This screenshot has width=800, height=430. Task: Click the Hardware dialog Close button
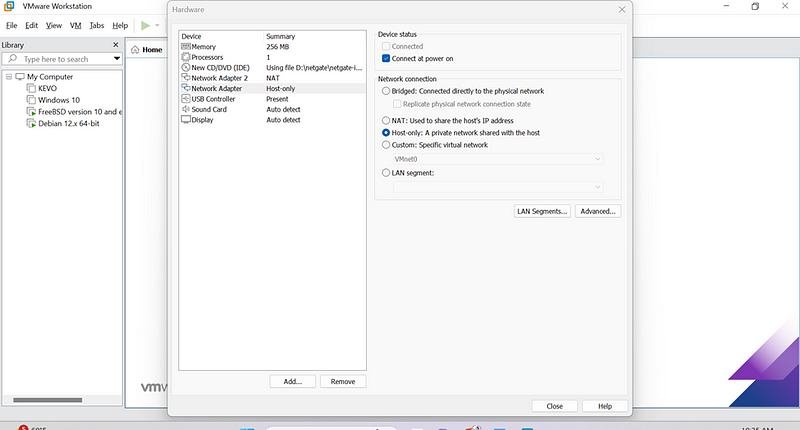click(555, 406)
